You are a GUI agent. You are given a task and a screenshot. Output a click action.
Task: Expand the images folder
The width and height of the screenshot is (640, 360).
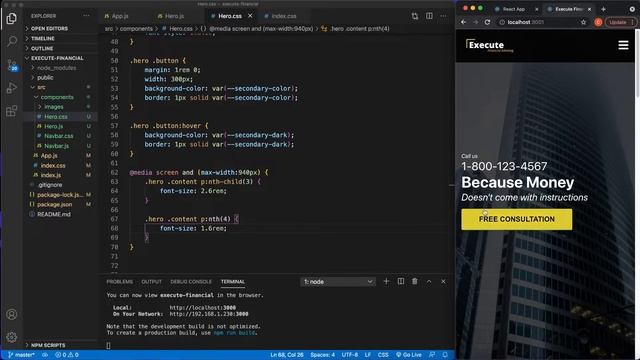coord(54,107)
